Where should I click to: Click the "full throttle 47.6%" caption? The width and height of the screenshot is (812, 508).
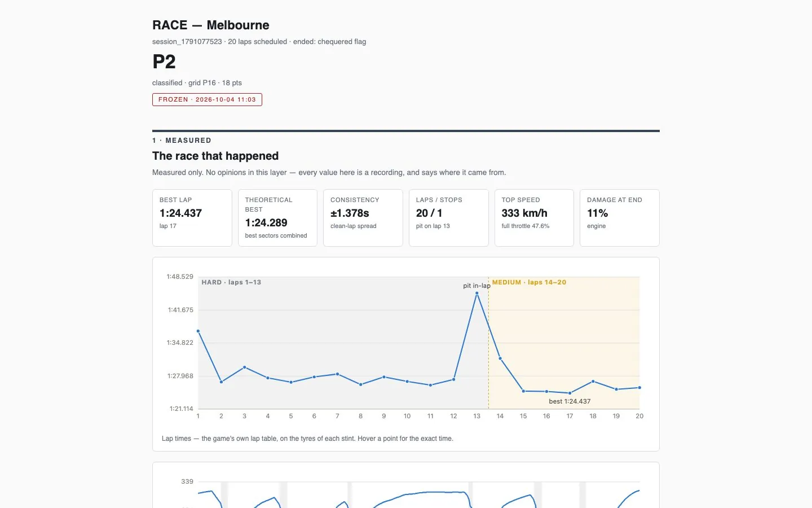tap(526, 226)
